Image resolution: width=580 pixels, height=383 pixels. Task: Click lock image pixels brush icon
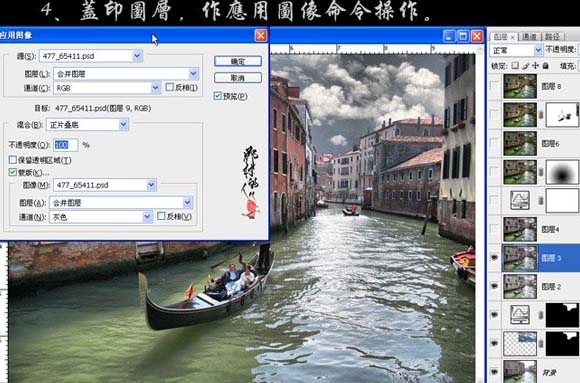point(525,66)
